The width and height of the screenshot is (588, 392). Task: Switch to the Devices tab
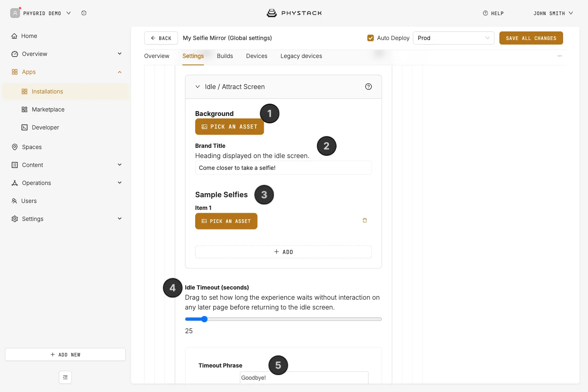(257, 56)
